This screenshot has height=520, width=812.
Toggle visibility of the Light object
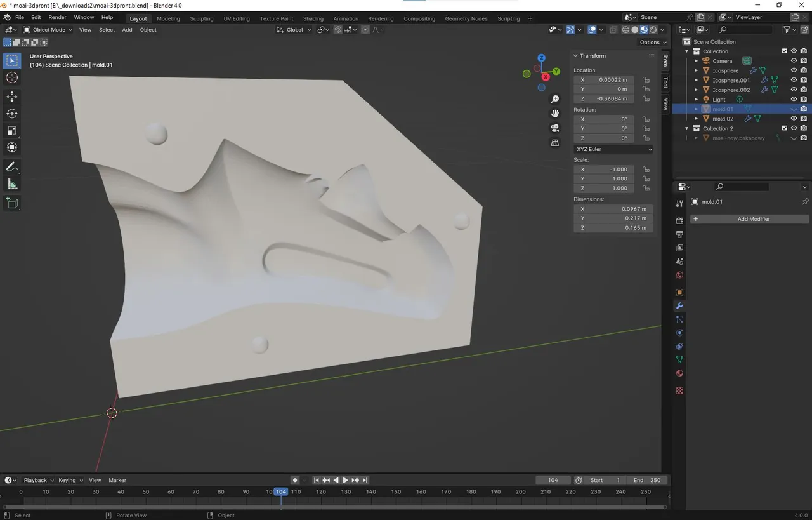(794, 99)
